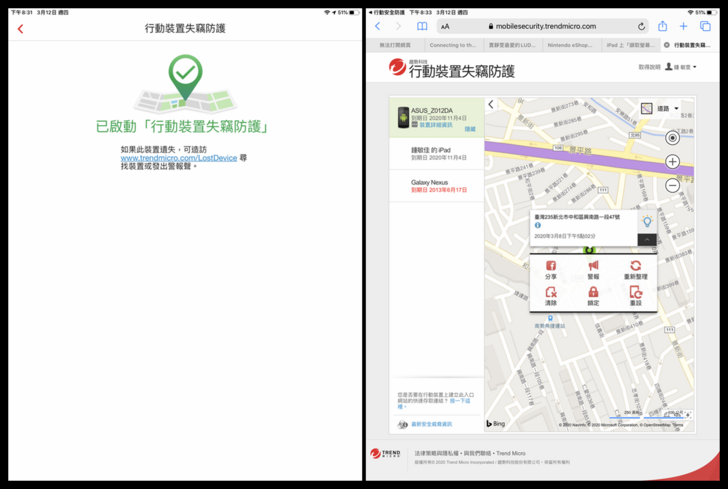Click the Lock (鎖定) padlock icon
The height and width of the screenshot is (489, 728).
(x=593, y=292)
